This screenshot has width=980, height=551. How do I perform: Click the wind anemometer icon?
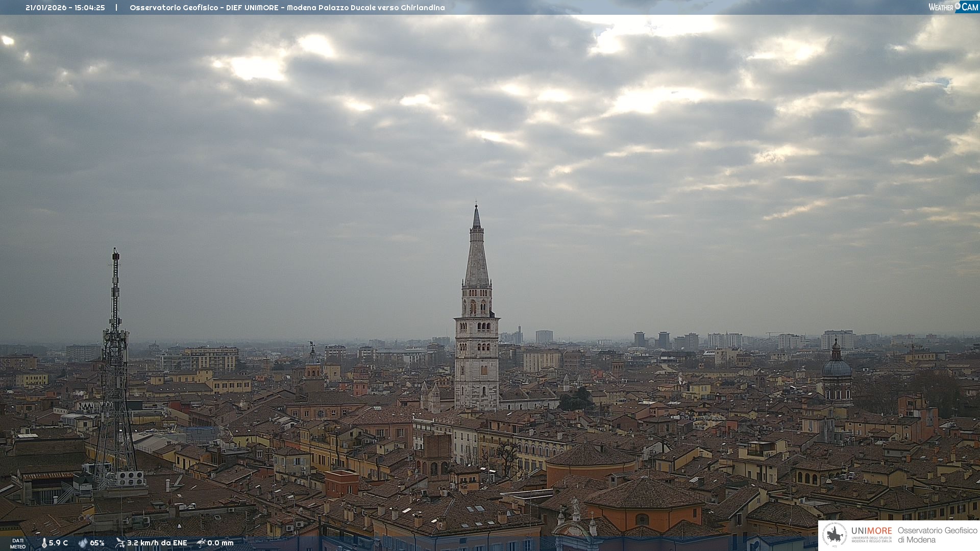[120, 543]
